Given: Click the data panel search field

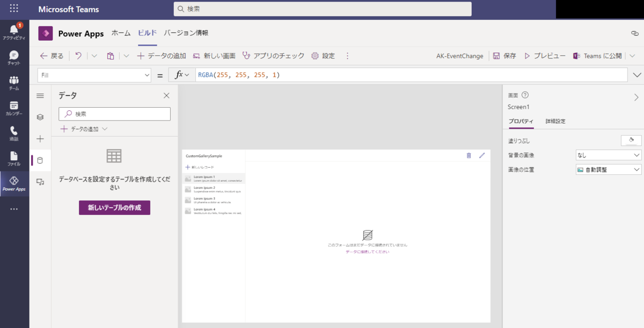Looking at the screenshot, I should (114, 114).
